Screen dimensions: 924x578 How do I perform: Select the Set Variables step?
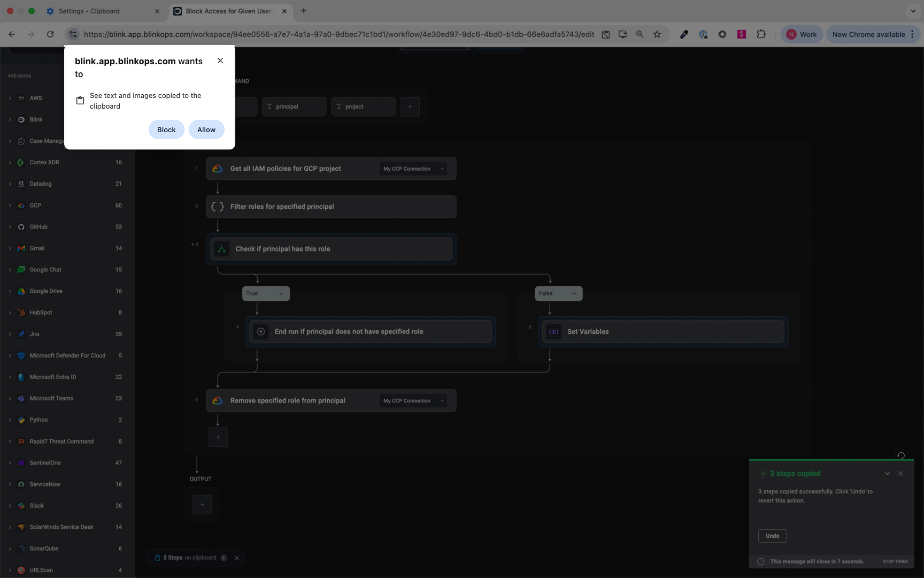pos(663,332)
